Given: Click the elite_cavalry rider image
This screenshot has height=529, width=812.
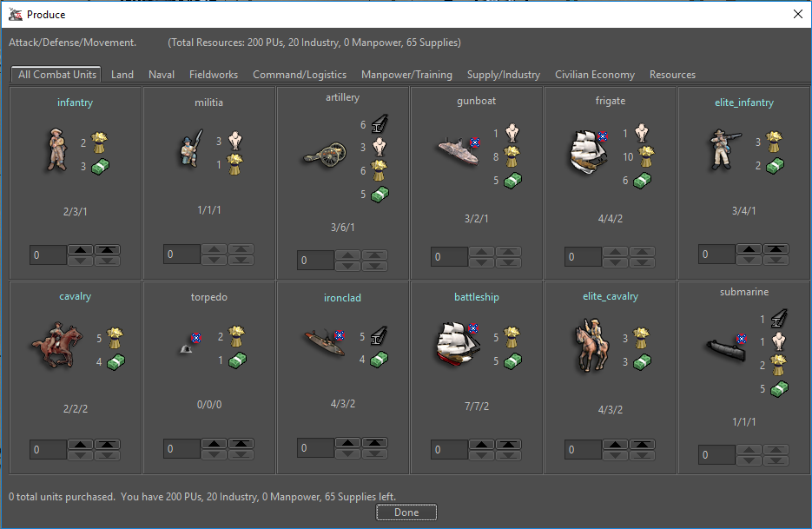Looking at the screenshot, I should tap(590, 345).
